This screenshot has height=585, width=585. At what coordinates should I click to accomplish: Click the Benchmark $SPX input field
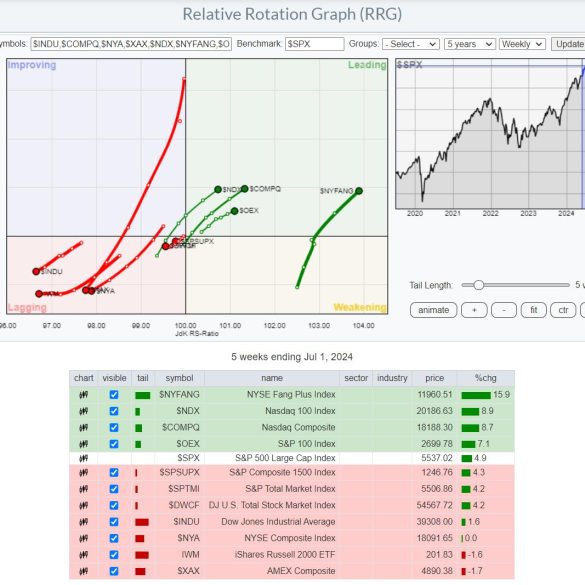(x=315, y=44)
